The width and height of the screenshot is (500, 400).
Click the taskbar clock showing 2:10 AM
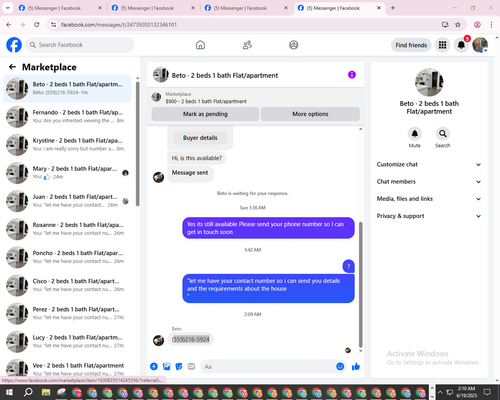(x=466, y=392)
